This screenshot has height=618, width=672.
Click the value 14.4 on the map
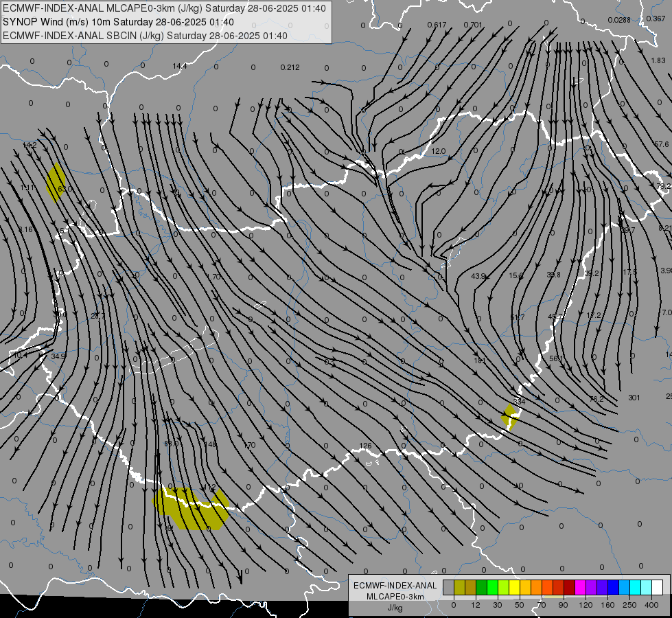tap(180, 66)
